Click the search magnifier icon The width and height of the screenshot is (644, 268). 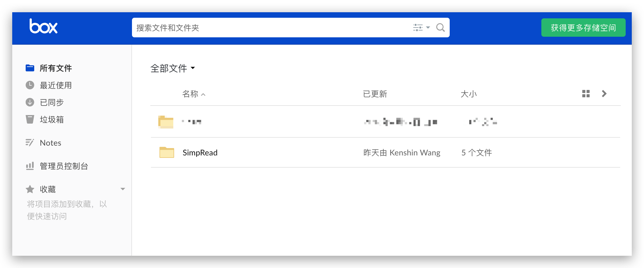pos(440,28)
